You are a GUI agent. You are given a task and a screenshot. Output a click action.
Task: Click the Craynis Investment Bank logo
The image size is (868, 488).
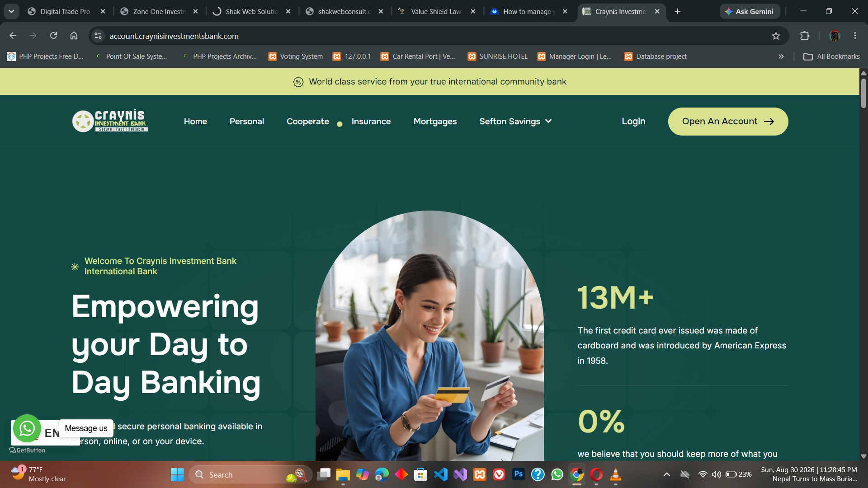pos(110,121)
